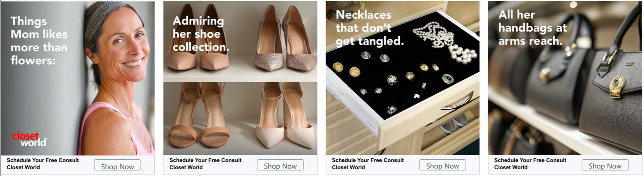This screenshot has width=644, height=176.
Task: Click Shop Now under necklaces ad
Action: [x=443, y=166]
